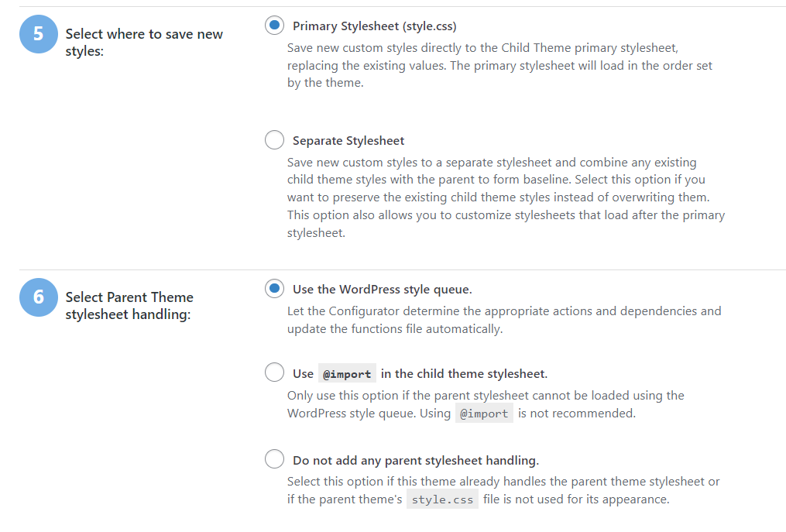786x532 pixels.
Task: Choose the Separate Stylesheet radio button
Action: (x=274, y=140)
